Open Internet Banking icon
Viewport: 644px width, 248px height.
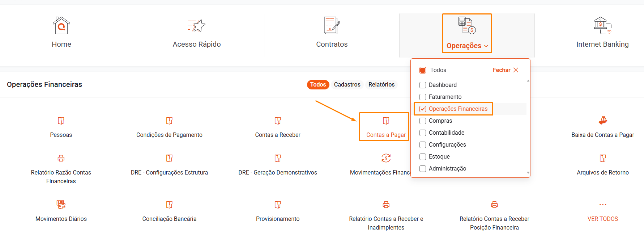(x=602, y=26)
